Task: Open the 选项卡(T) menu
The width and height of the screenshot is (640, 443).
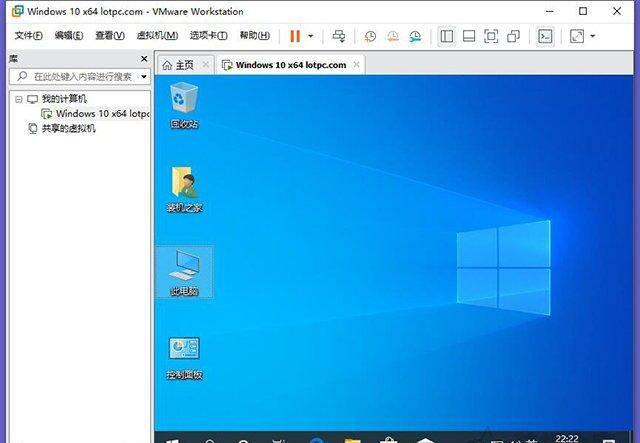Action: pyautogui.click(x=209, y=36)
